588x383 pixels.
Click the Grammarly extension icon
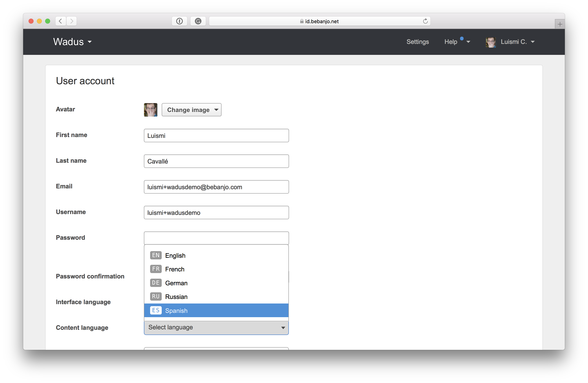tap(198, 21)
